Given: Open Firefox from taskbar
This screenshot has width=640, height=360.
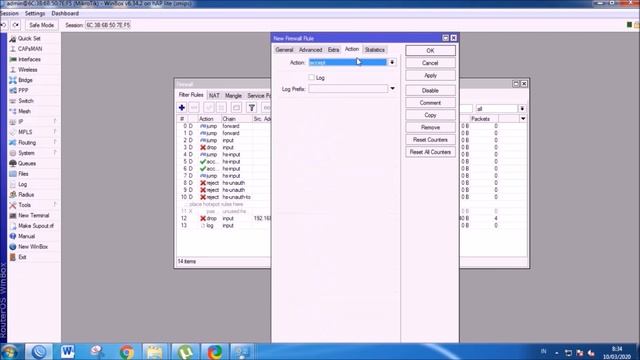Looking at the screenshot, I should tap(214, 351).
